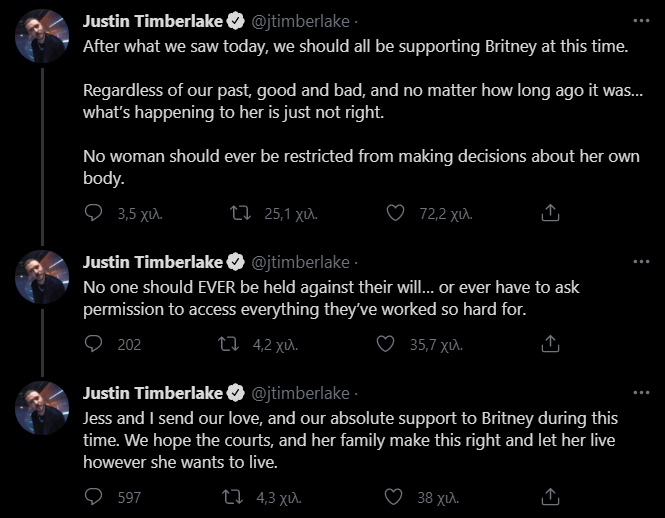Screen dimensions: 665x518
Task: Retweet the tweet with 4,3 χιλ. retweets
Action: [229, 496]
